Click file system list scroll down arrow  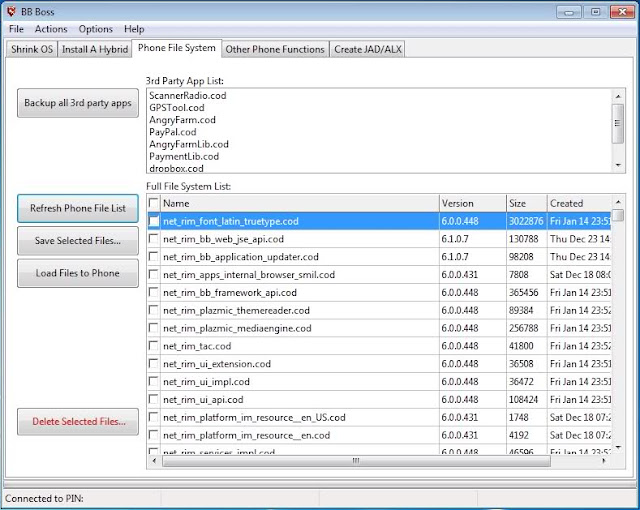click(618, 448)
